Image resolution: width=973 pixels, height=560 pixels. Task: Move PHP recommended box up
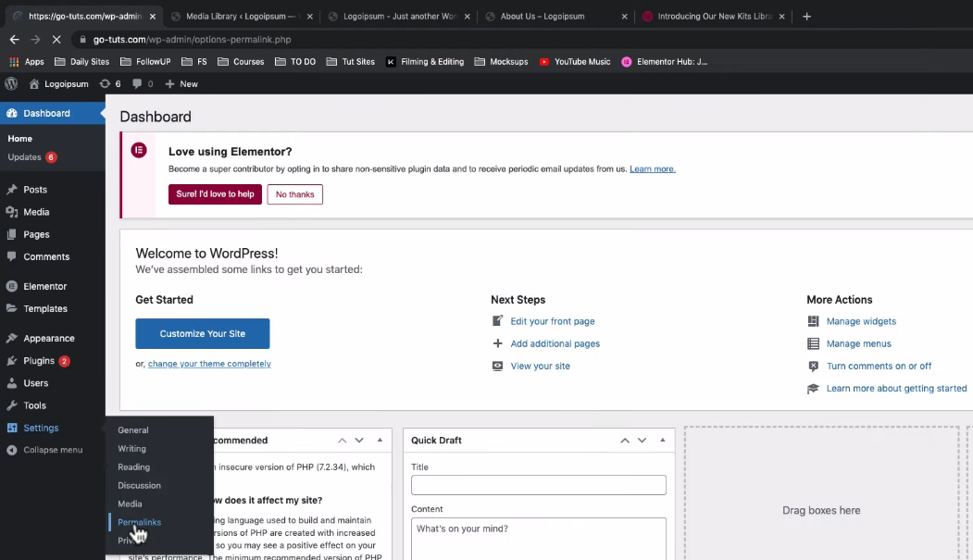coord(342,441)
